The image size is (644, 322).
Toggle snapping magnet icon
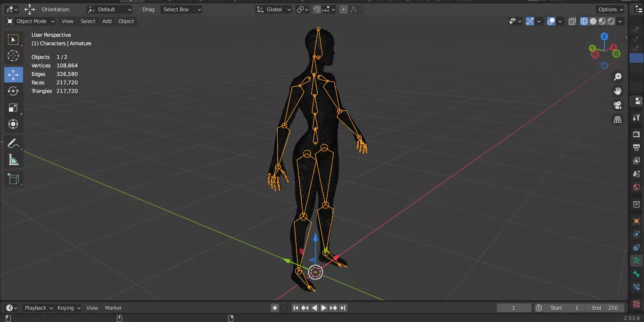pos(317,9)
